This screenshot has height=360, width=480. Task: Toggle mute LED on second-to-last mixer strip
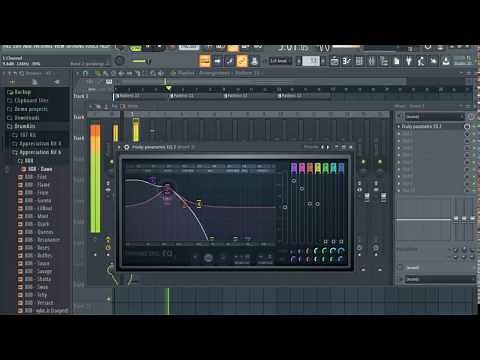coord(363,162)
